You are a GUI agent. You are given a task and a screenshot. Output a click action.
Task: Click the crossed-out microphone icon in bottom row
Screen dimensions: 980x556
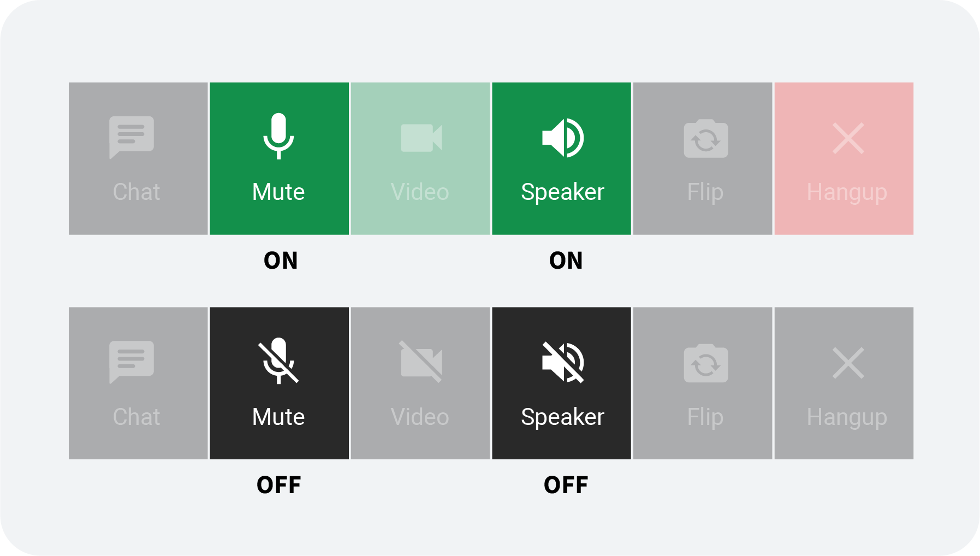[278, 361]
